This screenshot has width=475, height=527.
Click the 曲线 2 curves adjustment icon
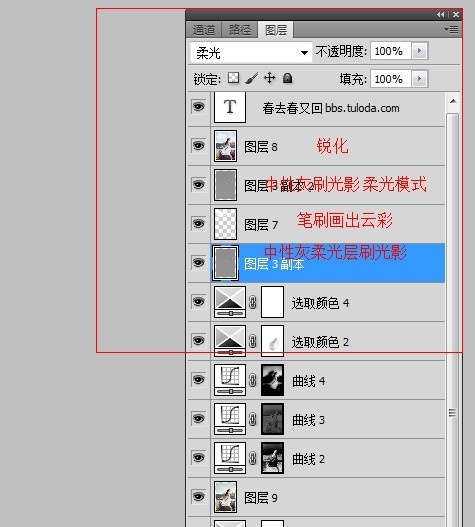click(230, 458)
